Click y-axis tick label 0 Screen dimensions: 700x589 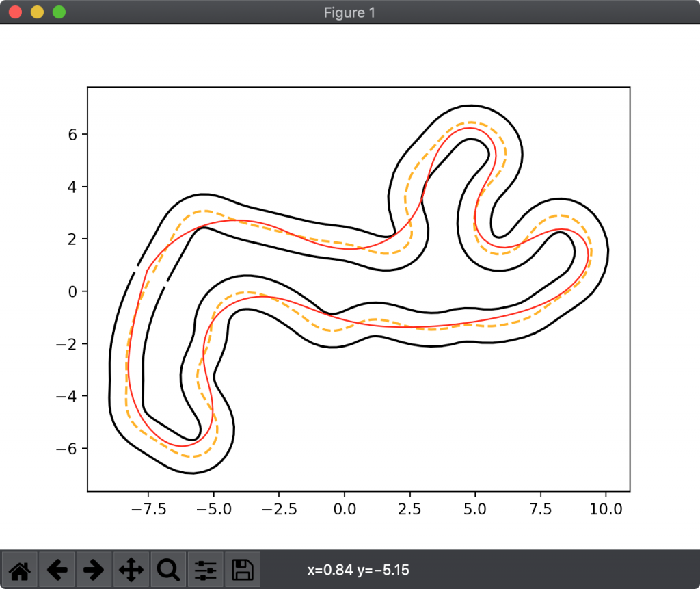72,292
